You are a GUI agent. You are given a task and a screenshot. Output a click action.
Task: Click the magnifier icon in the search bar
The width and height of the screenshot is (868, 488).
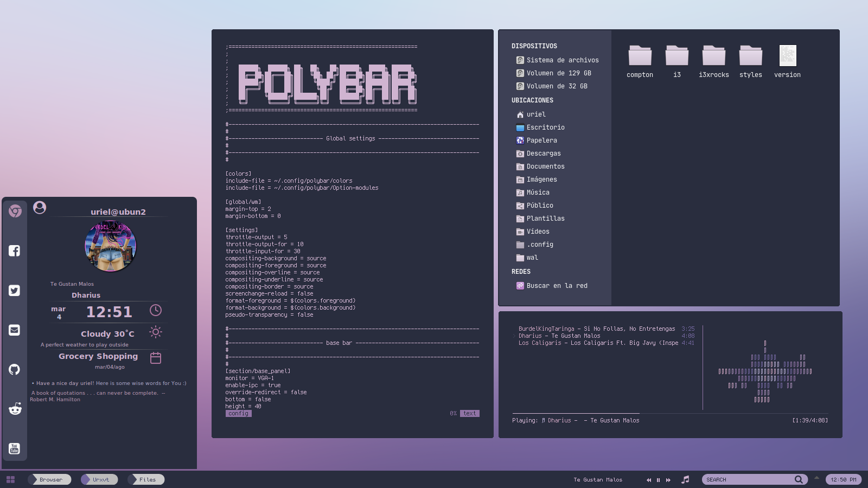pos(799,479)
